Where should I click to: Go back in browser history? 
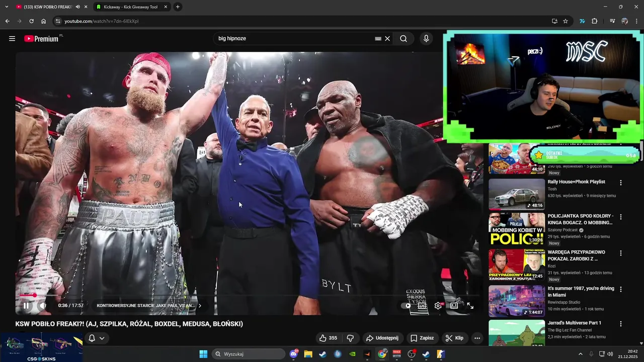click(7, 21)
